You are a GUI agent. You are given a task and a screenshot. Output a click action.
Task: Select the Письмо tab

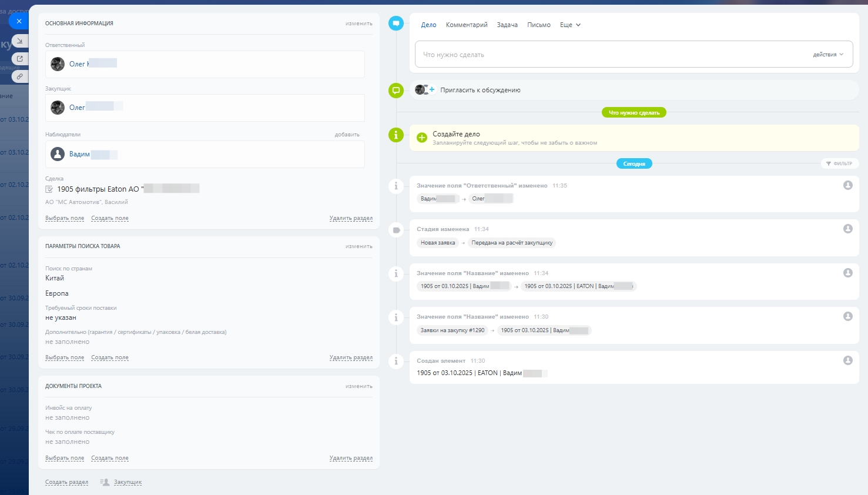[538, 25]
